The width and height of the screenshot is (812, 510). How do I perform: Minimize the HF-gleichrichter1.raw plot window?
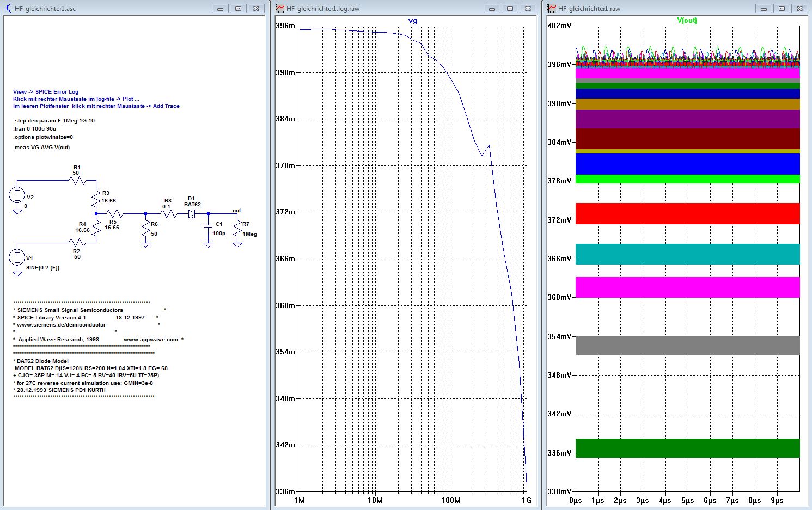764,9
